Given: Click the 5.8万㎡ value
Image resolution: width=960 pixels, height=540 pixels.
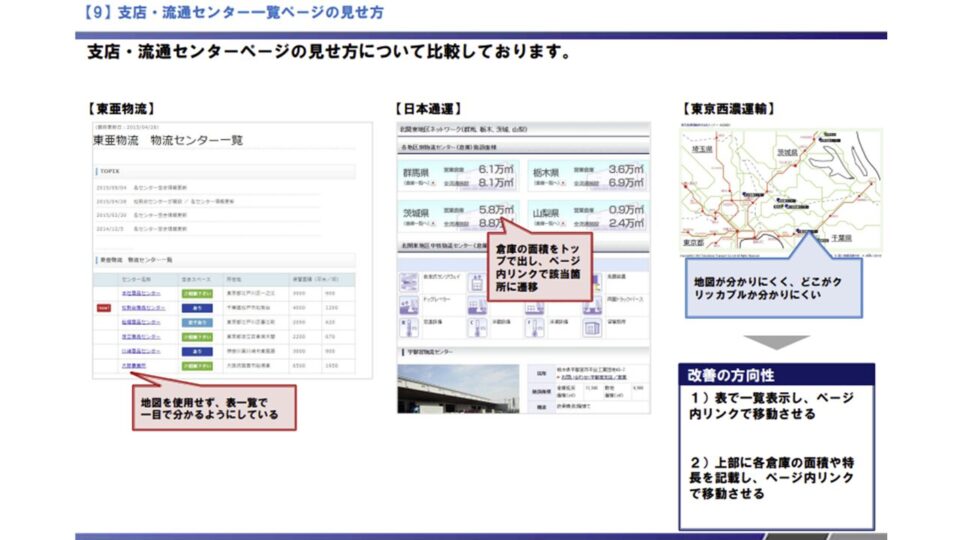Looking at the screenshot, I should point(496,209).
